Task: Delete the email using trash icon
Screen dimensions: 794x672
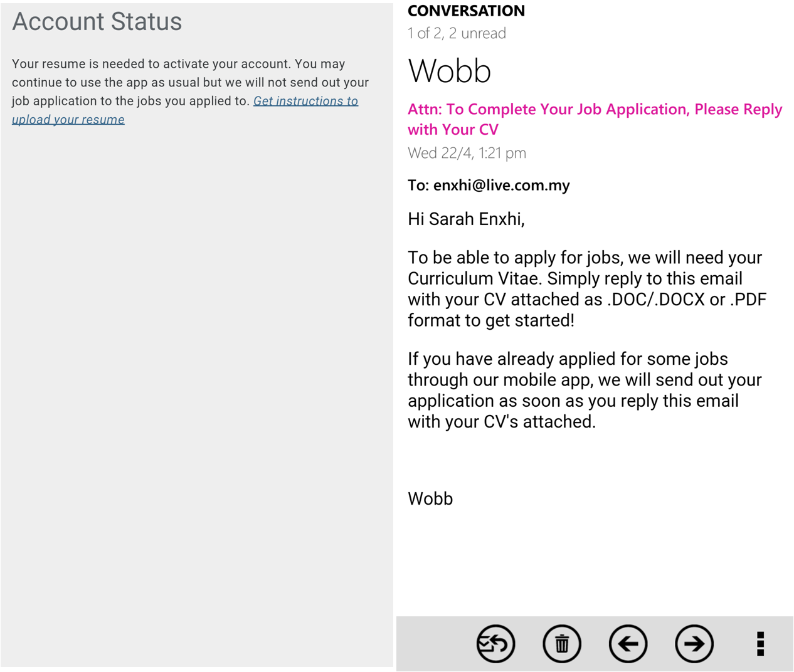Action: tap(562, 644)
